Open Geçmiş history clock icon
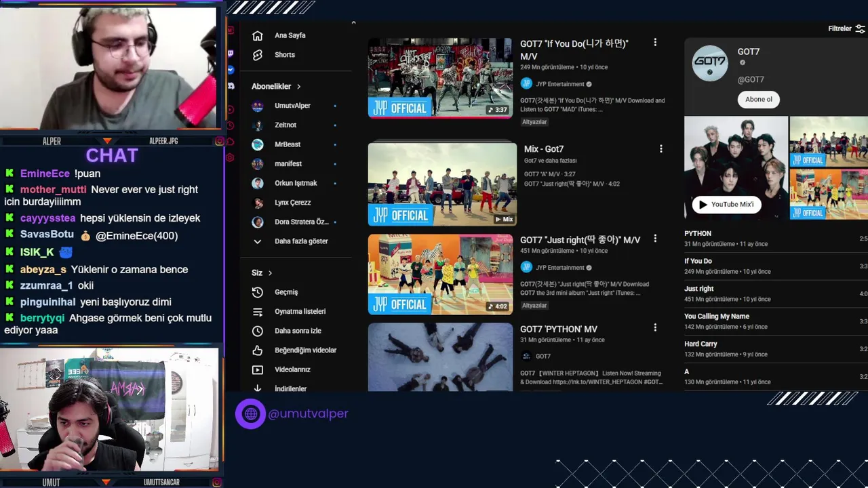The image size is (868, 488). click(x=258, y=292)
